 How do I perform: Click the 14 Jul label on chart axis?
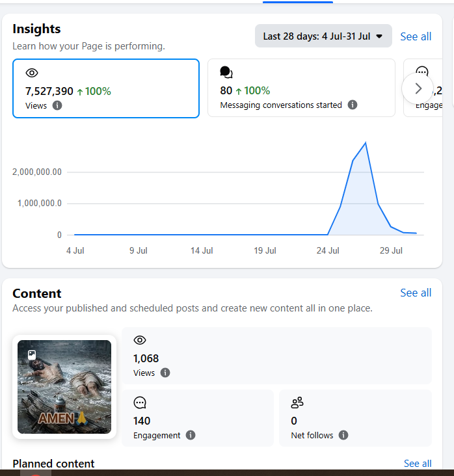pos(202,251)
